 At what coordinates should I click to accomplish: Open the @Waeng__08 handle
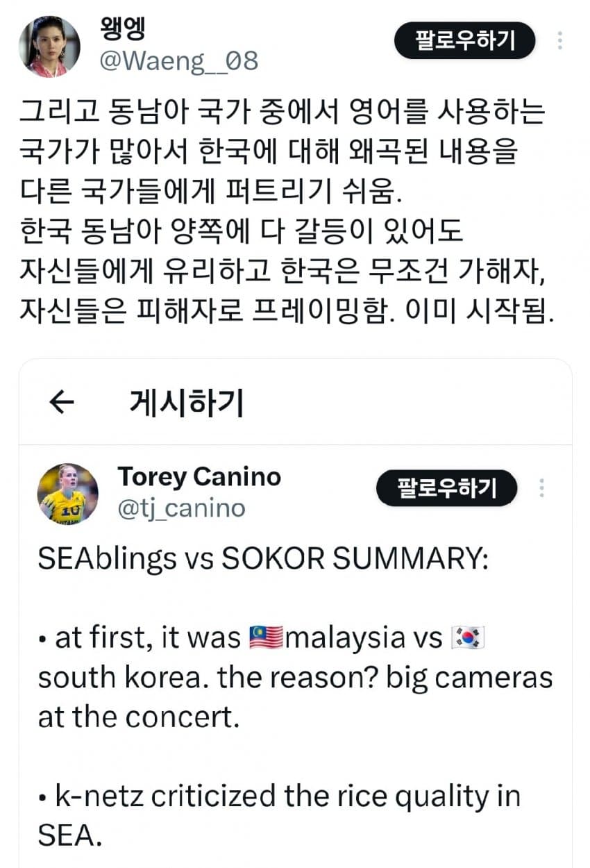(179, 61)
